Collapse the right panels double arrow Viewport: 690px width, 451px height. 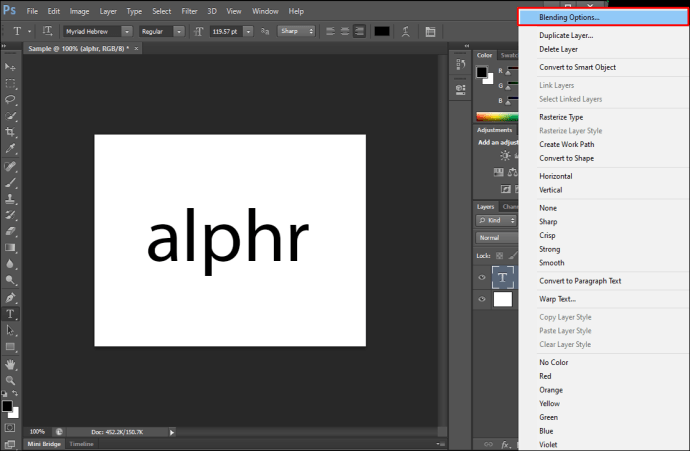click(x=467, y=46)
